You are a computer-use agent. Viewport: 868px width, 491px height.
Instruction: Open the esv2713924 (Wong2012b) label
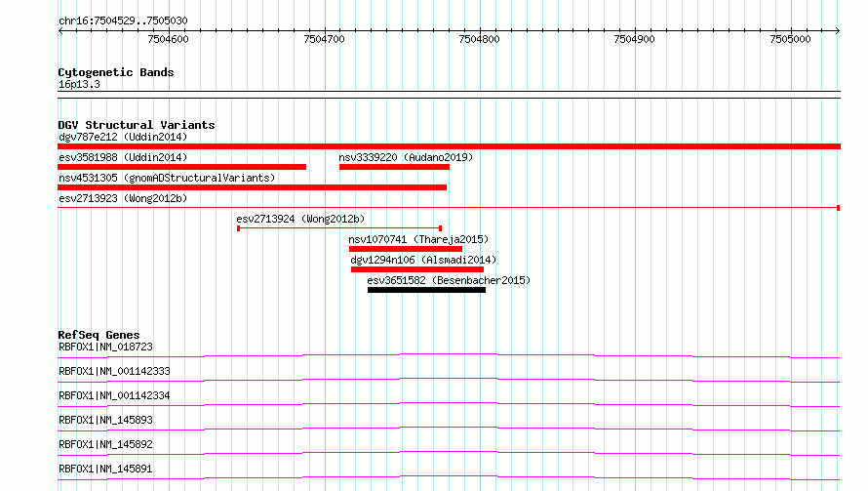(300, 219)
